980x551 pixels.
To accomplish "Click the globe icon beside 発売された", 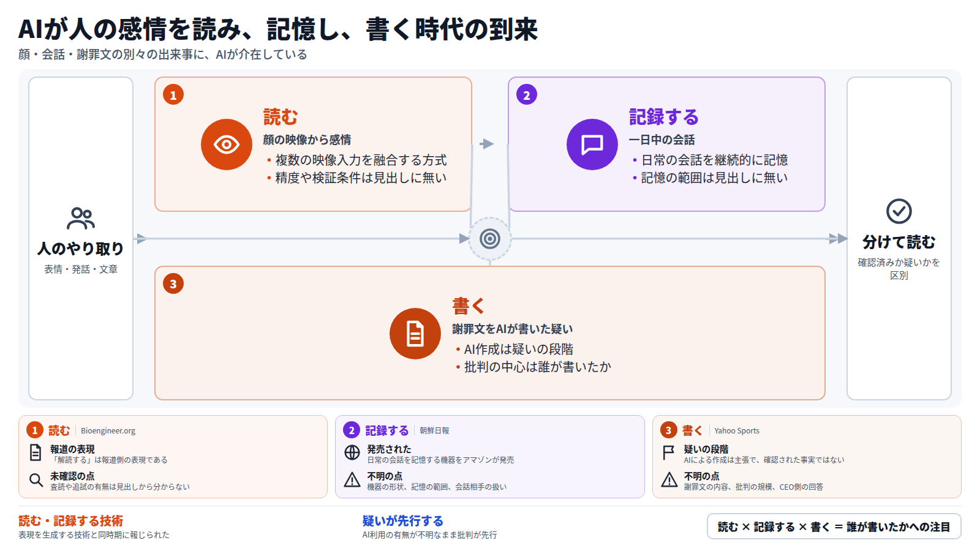I will [x=352, y=452].
